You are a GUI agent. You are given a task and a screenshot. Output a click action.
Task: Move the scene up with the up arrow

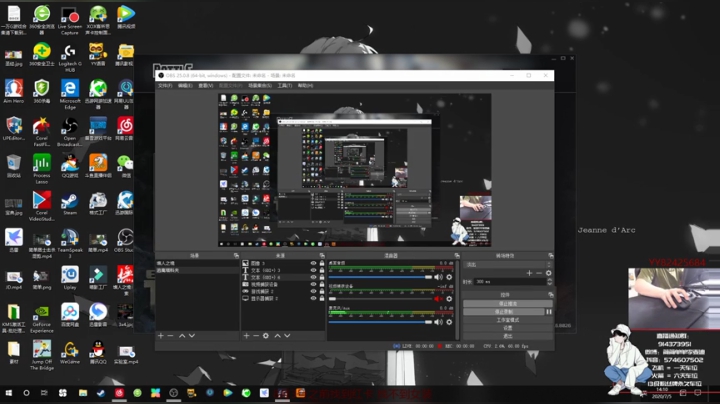click(x=182, y=336)
